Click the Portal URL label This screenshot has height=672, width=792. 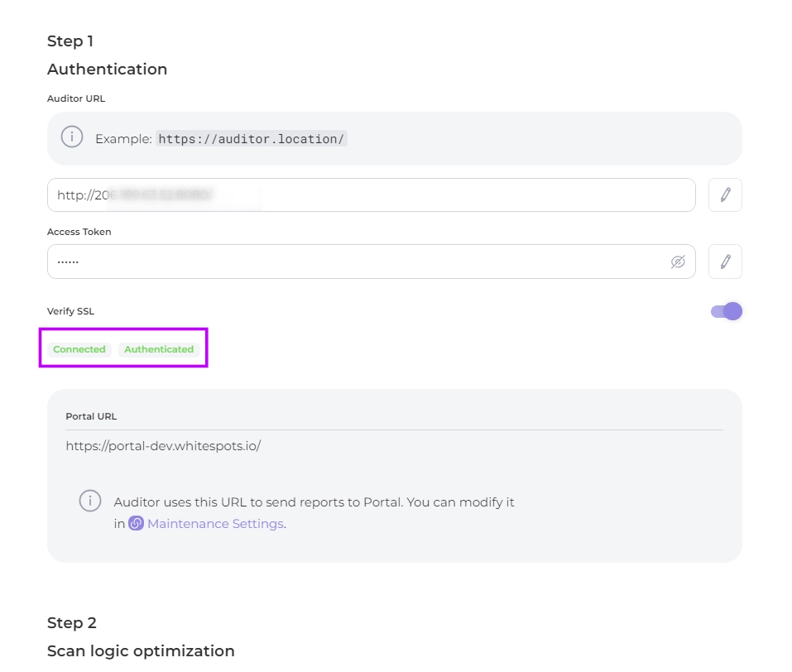point(91,416)
